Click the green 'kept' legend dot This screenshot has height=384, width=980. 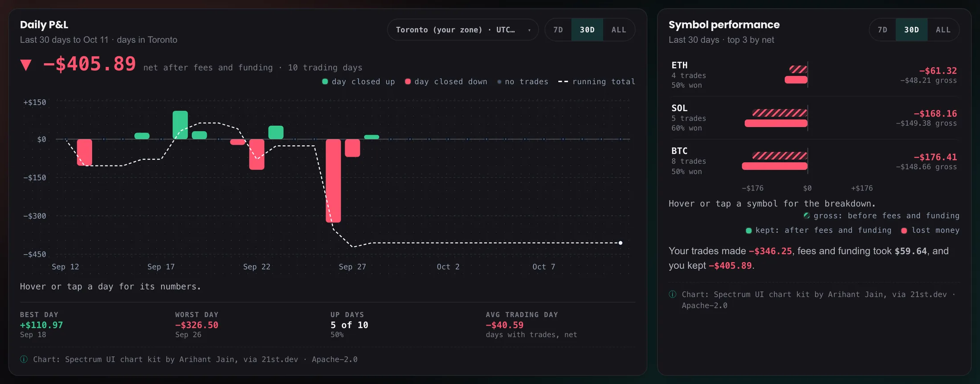pyautogui.click(x=749, y=231)
